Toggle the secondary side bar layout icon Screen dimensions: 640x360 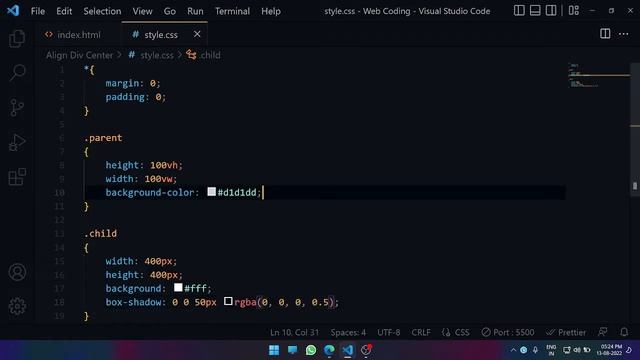click(551, 10)
